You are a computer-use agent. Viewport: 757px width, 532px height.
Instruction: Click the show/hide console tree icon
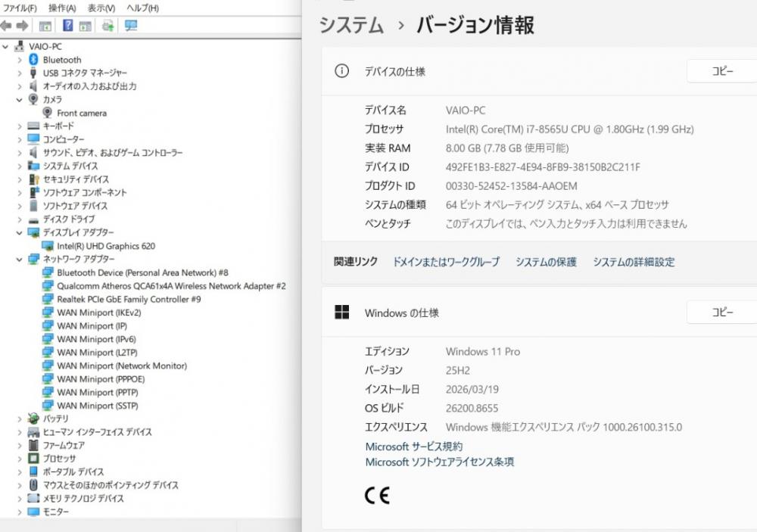pos(45,26)
